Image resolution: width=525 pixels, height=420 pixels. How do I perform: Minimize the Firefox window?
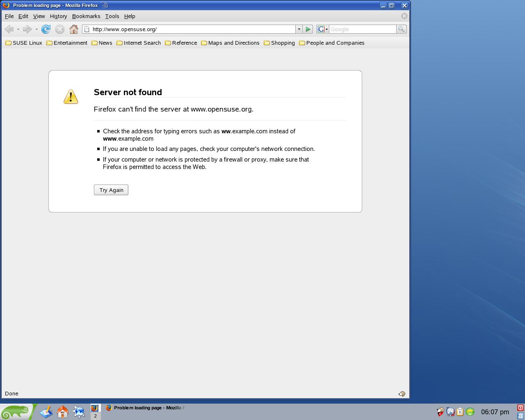click(383, 5)
